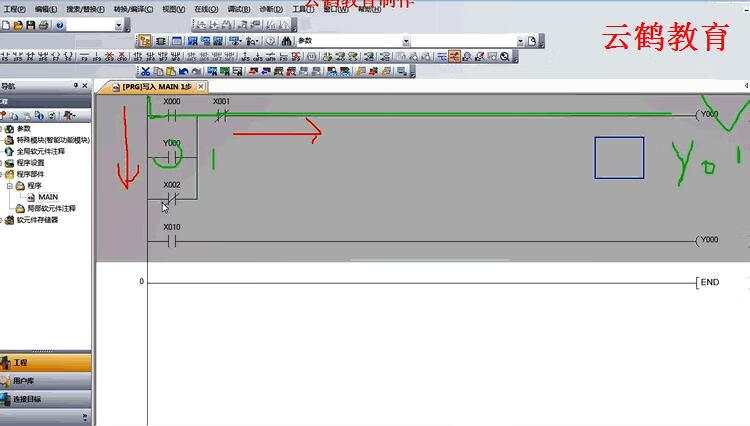The width and height of the screenshot is (750, 426).
Task: Open the 视图 (View) menu
Action: click(173, 9)
